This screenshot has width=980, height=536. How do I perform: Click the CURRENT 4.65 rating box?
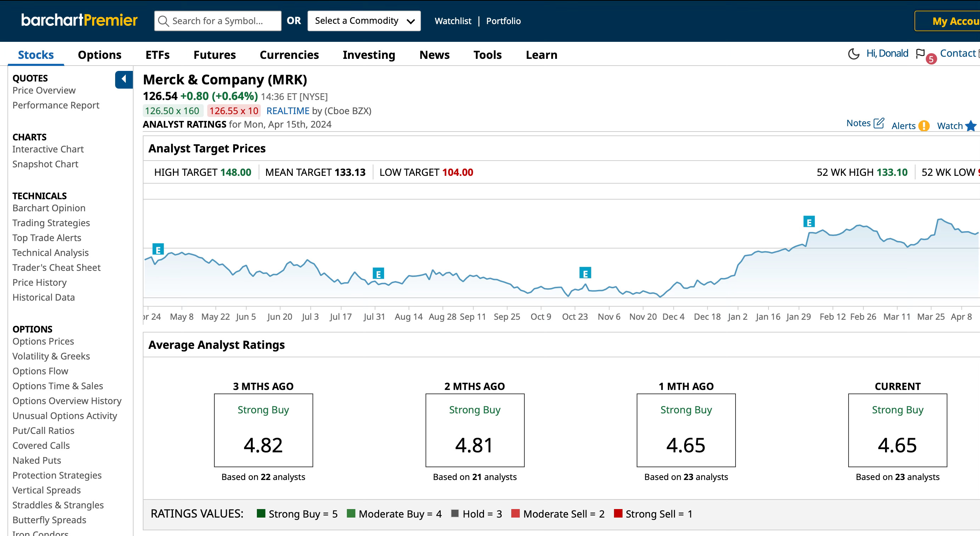click(x=897, y=430)
